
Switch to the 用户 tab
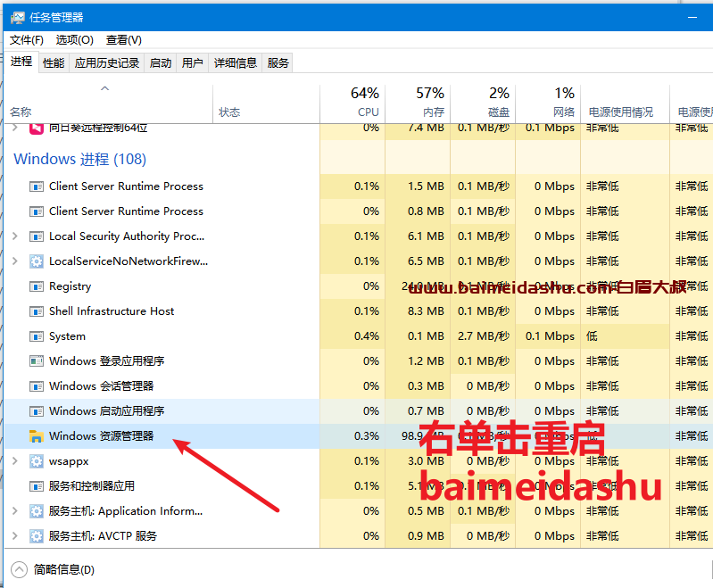coord(193,62)
